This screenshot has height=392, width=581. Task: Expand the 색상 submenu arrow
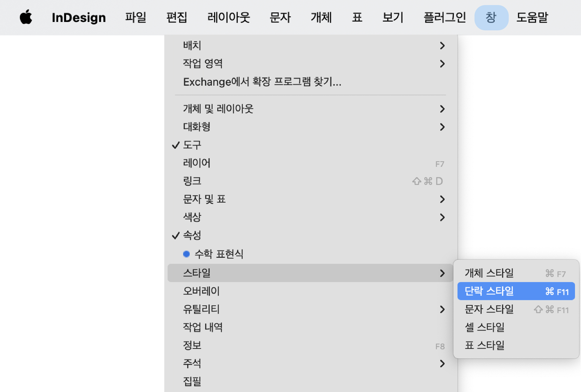click(x=442, y=217)
